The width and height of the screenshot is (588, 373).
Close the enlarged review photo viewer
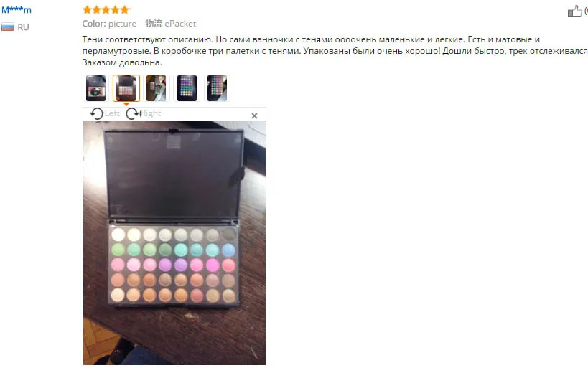click(254, 115)
